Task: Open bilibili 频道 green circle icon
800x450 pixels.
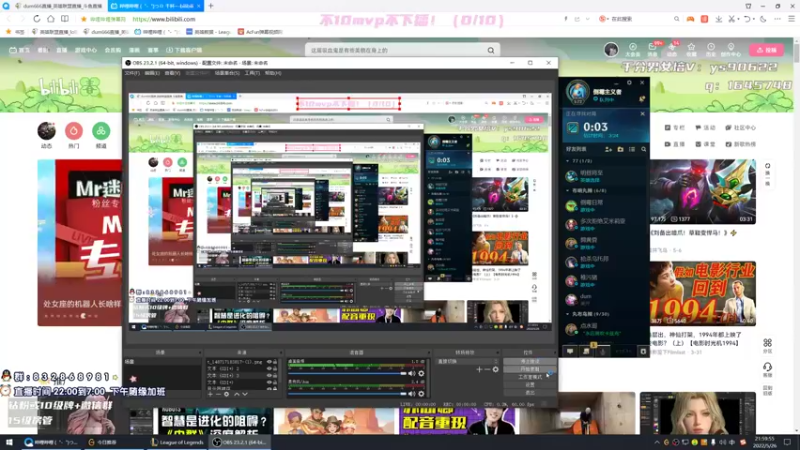Action: (101, 131)
